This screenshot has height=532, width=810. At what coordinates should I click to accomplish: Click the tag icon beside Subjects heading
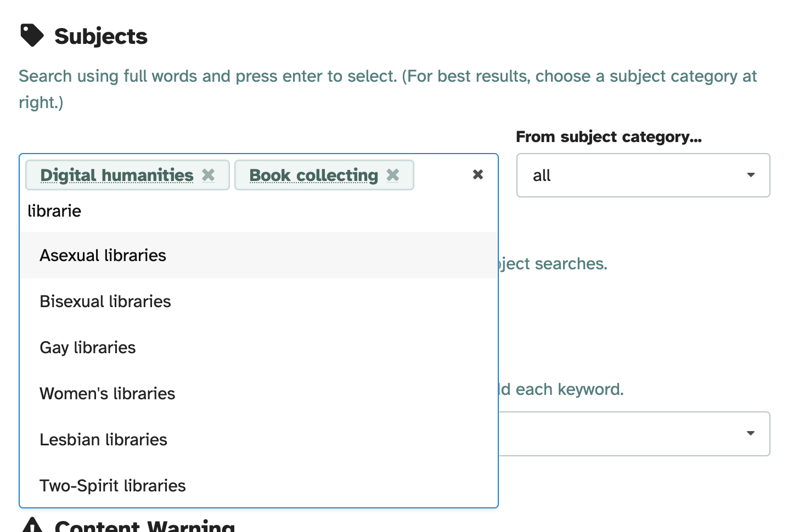coord(32,36)
